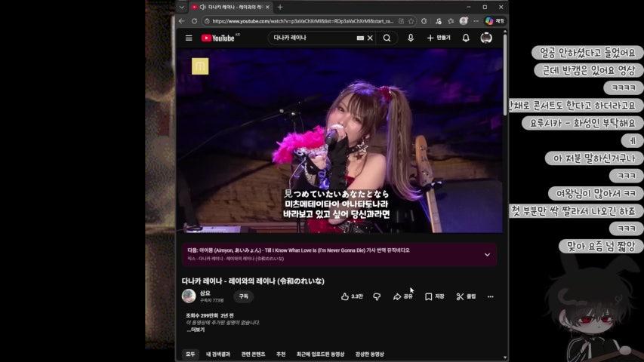Click the YouTube search input field
Screen dimensions: 644x362
[313, 38]
